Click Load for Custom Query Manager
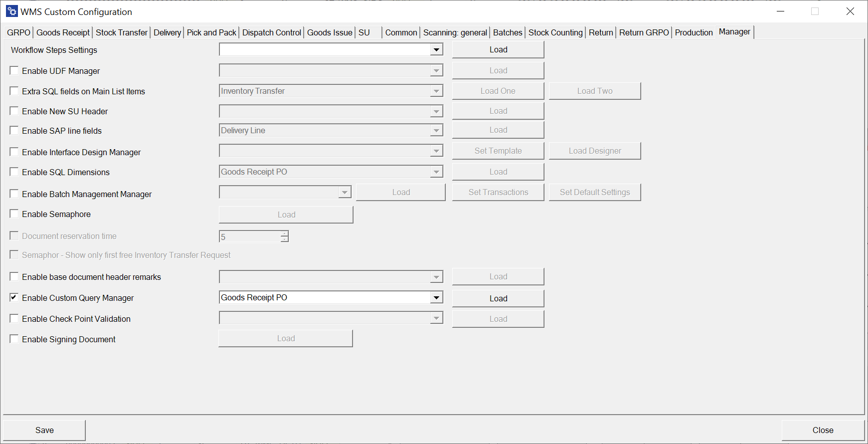868x444 pixels. (498, 298)
